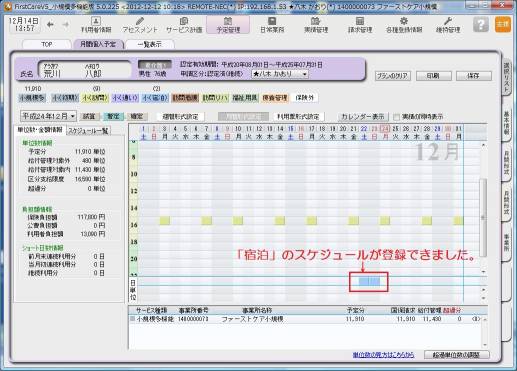Open 週間形式設定

180,117
